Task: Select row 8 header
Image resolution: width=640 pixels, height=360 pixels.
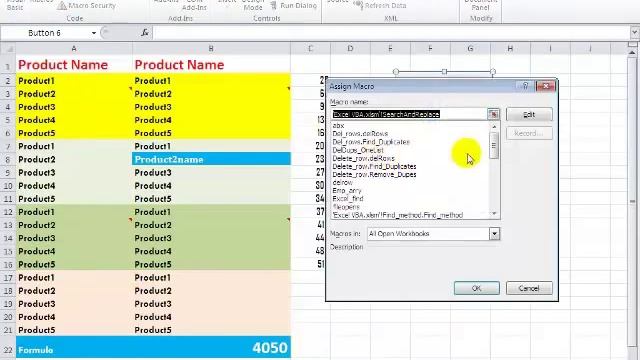Action: (x=8, y=160)
